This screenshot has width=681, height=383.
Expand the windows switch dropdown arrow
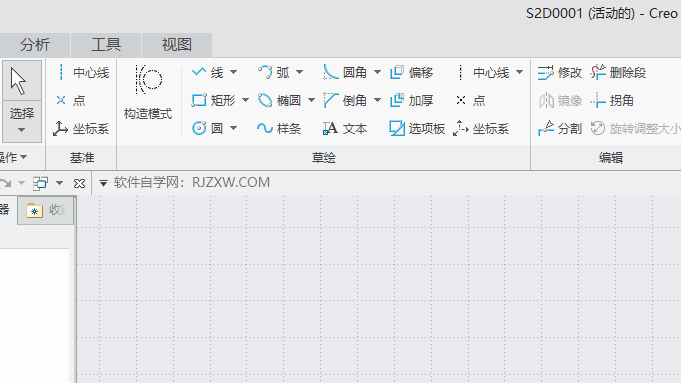click(x=60, y=183)
